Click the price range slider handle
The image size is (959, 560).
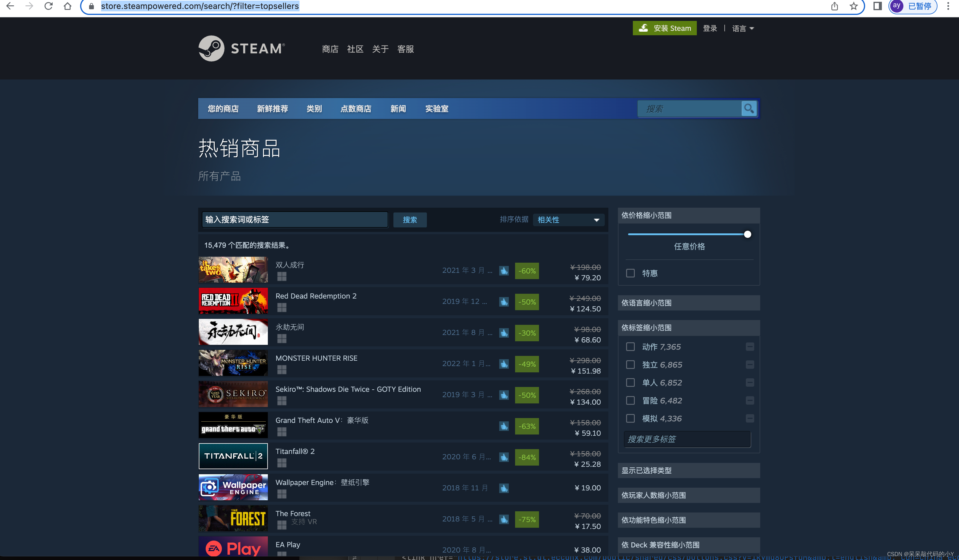[747, 234]
